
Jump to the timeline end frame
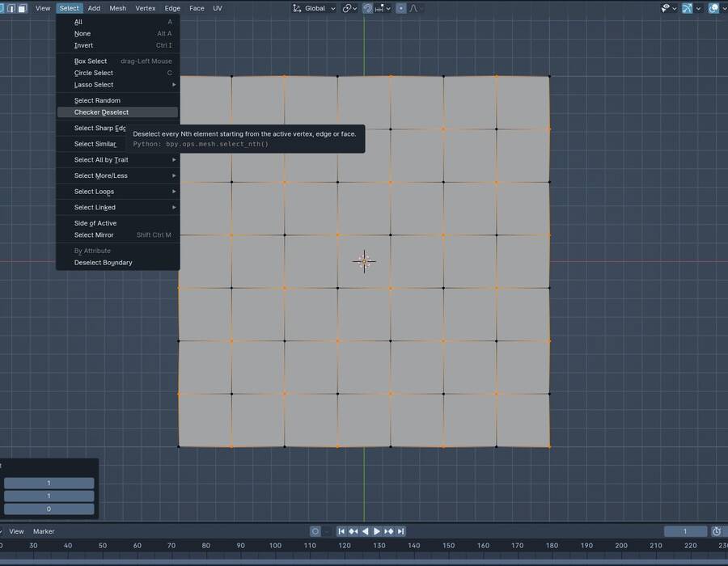pyautogui.click(x=400, y=531)
